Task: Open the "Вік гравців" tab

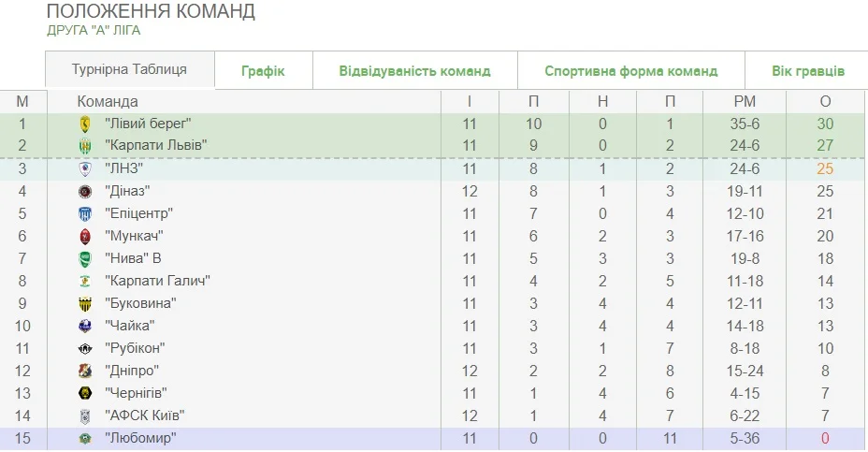Action: 808,71
